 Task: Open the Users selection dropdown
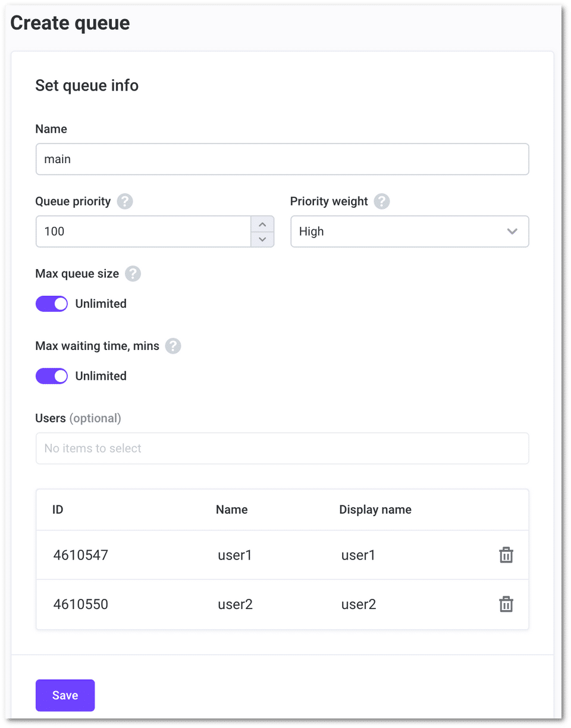click(282, 448)
